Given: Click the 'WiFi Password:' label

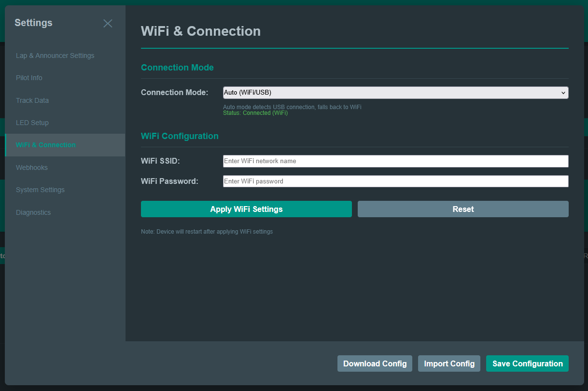Looking at the screenshot, I should pyautogui.click(x=169, y=182).
